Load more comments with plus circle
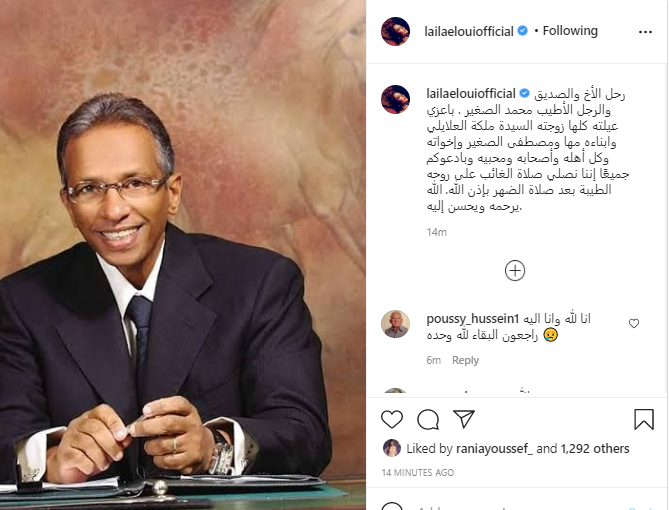 (515, 271)
